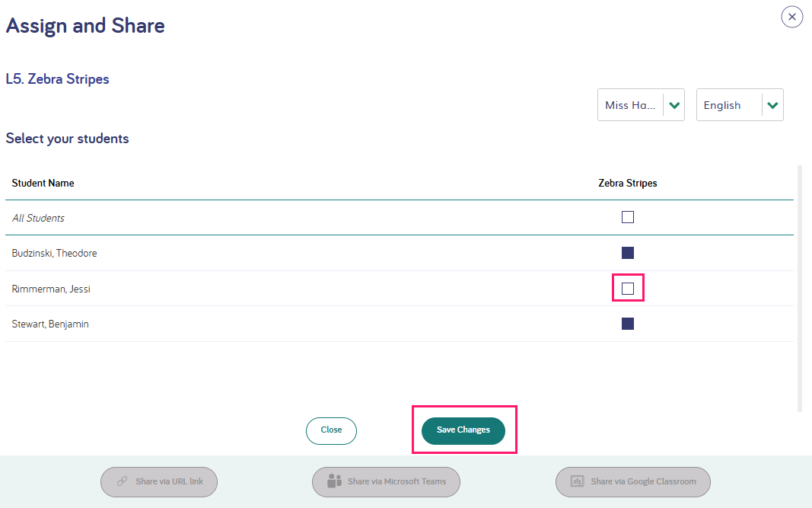
Task: Click the 'L5. Zebra Stripes' lesson title
Action: point(58,78)
